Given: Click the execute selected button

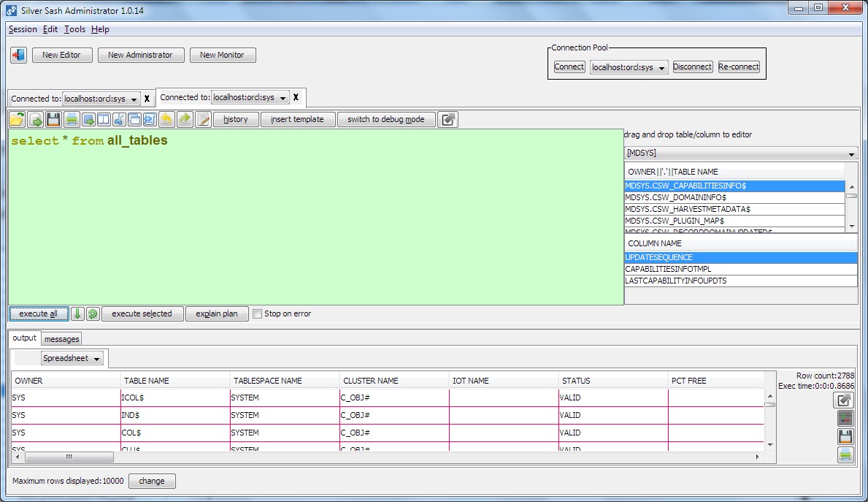Looking at the screenshot, I should [x=142, y=313].
